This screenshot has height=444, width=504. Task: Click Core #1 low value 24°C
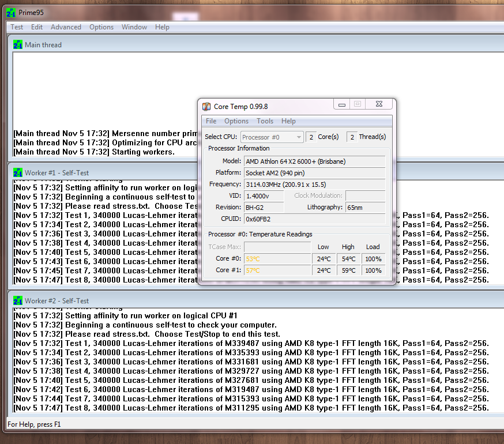(x=324, y=270)
